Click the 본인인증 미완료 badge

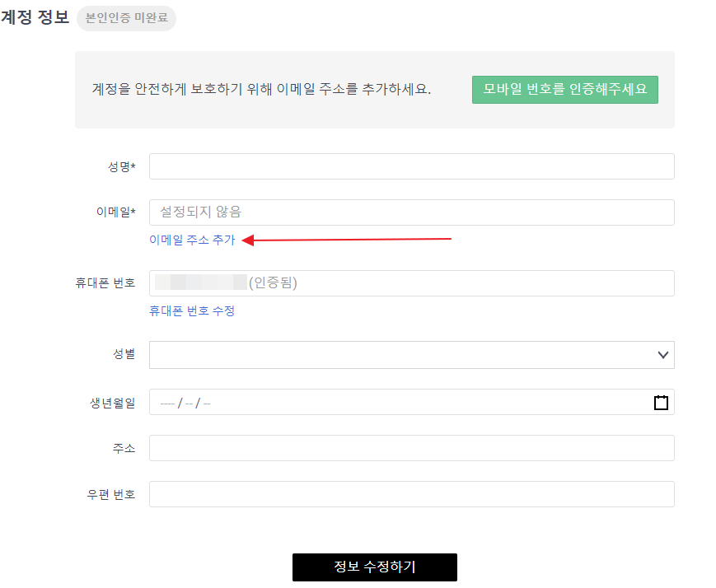[126, 18]
